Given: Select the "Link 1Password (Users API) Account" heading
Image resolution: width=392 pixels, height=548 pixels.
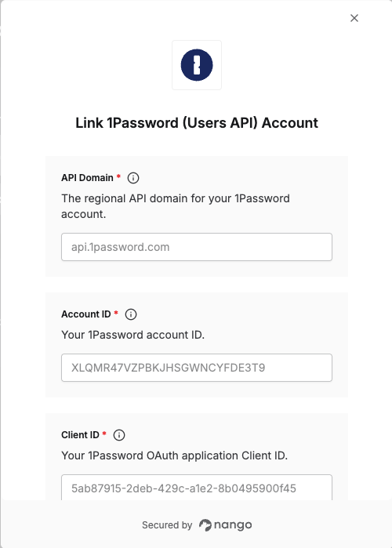Looking at the screenshot, I should (x=197, y=123).
